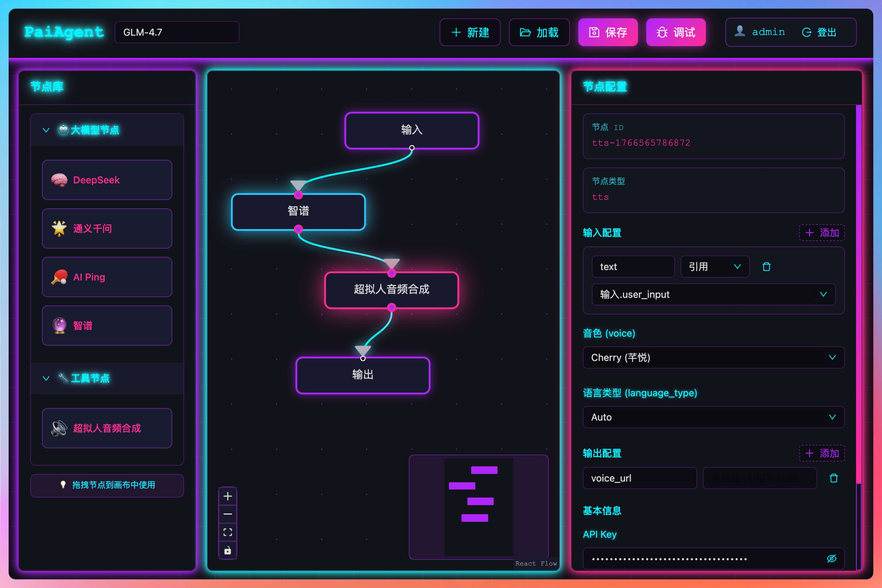Image resolution: width=882 pixels, height=588 pixels.
Task: Click the 保存 save button
Action: click(607, 32)
